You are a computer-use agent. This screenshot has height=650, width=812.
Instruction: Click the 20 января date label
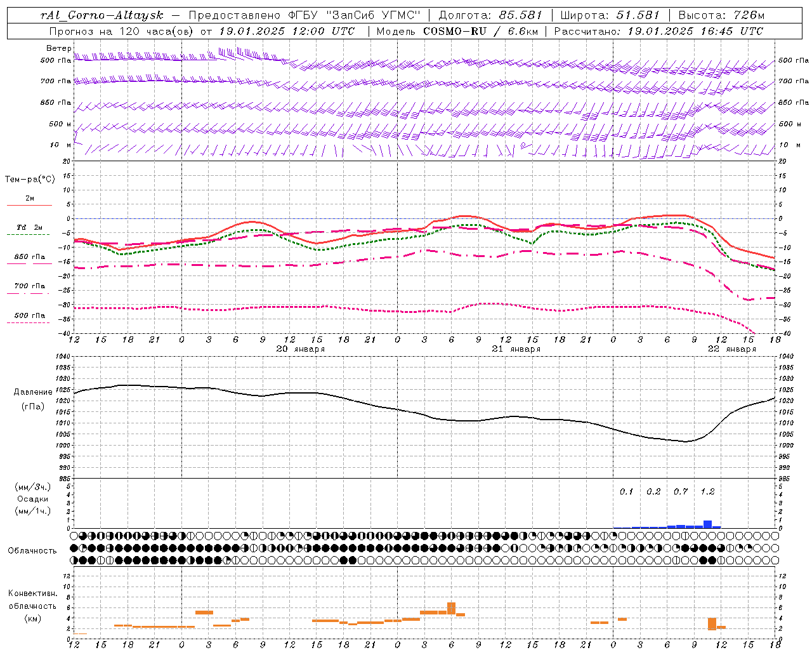pyautogui.click(x=300, y=348)
